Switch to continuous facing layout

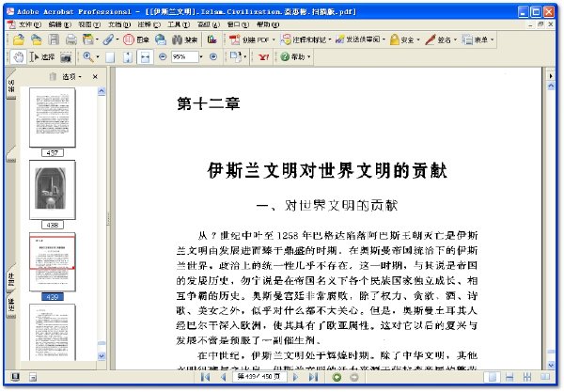pyautogui.click(x=527, y=377)
